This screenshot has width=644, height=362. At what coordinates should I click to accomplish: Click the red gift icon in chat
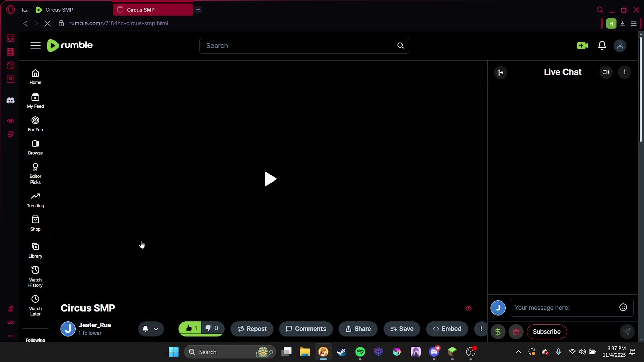pyautogui.click(x=516, y=332)
